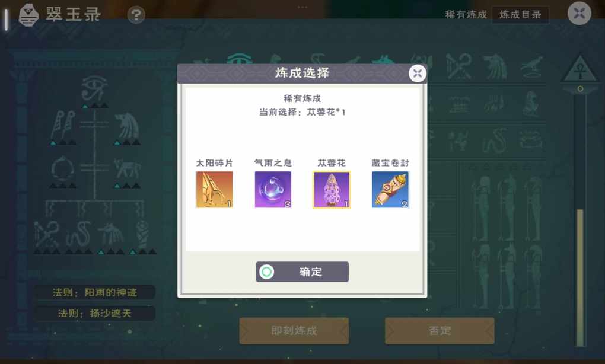Exit screen using top-right round button
The height and width of the screenshot is (364, 605).
tap(579, 14)
